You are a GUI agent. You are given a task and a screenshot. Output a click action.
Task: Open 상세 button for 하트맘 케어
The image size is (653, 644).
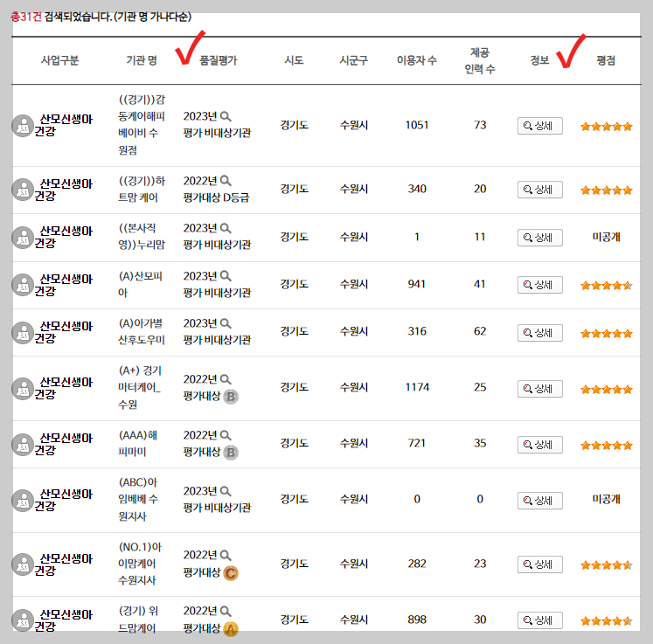(x=539, y=190)
